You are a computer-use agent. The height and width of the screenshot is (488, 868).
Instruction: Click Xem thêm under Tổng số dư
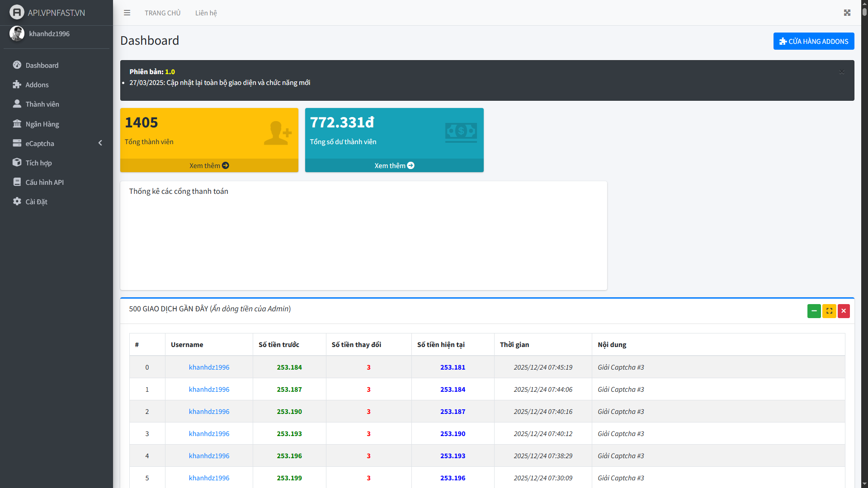point(394,165)
